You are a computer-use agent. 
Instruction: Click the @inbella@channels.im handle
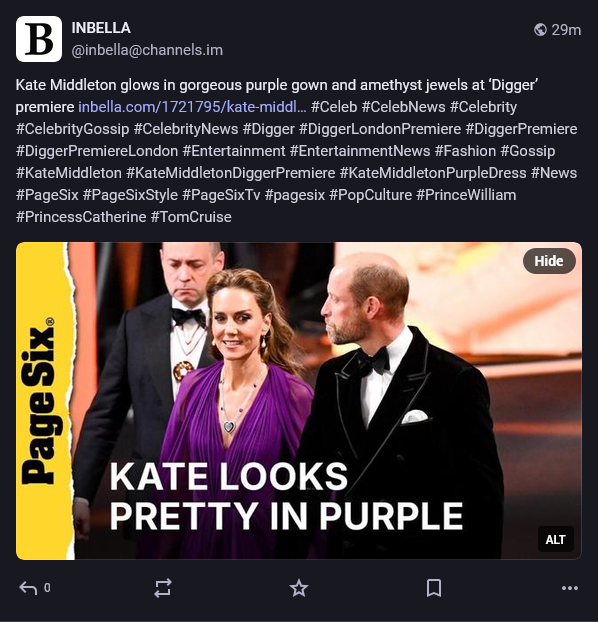[x=147, y=50]
